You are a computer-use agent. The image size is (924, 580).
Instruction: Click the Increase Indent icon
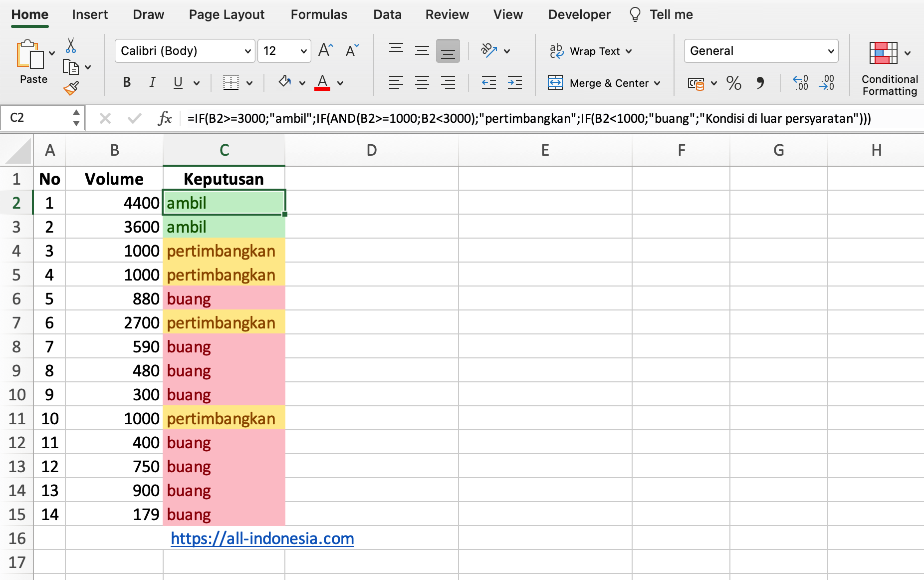(514, 83)
